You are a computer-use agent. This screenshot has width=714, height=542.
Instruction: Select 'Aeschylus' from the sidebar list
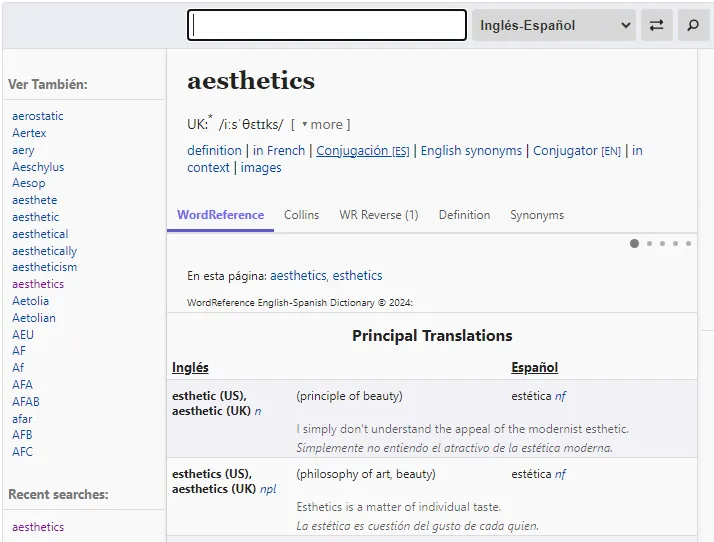[x=38, y=167]
